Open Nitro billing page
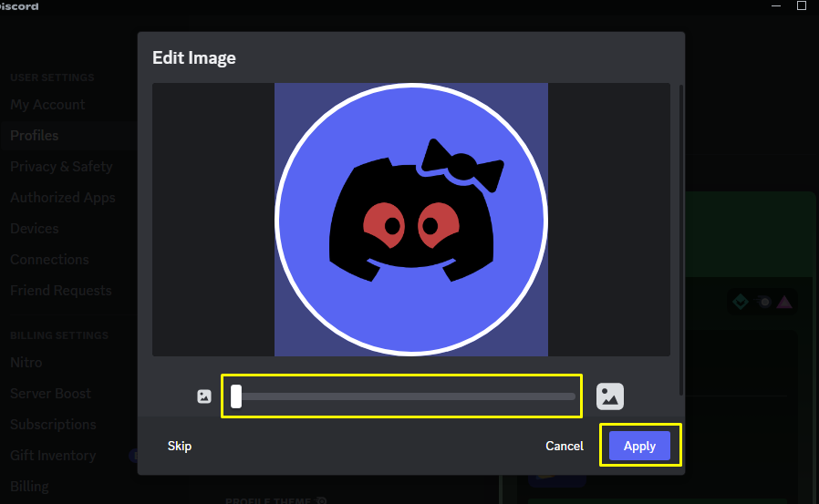 pos(26,363)
